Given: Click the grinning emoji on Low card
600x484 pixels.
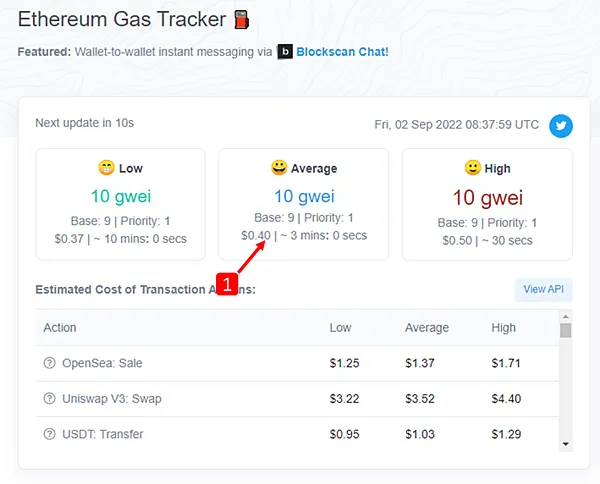Looking at the screenshot, I should coord(106,168).
